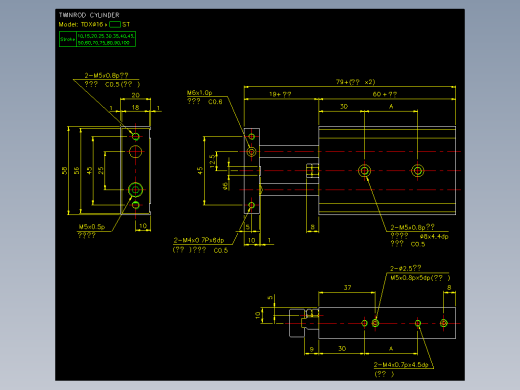Select the rightmost port circle in bottom view

(443, 323)
